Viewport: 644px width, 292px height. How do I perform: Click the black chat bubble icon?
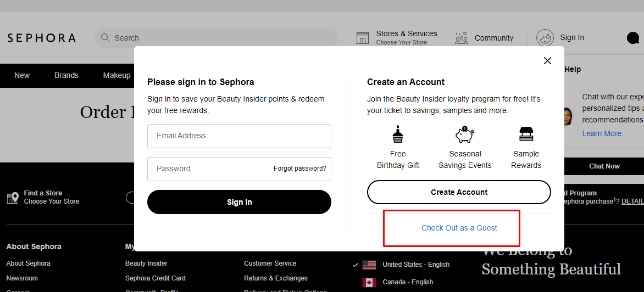coord(633,38)
